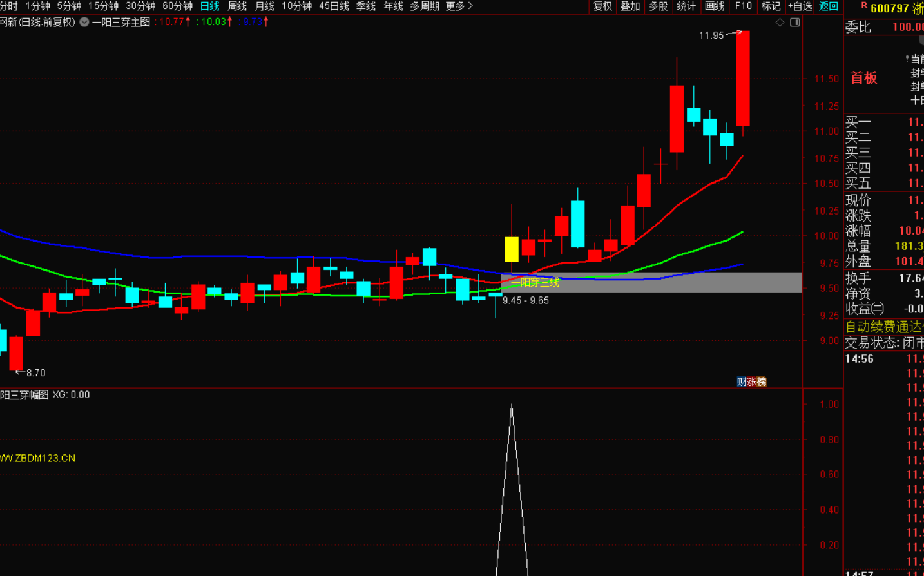The image size is (924, 576).
Task: Open the indicator dropdown circle arrow
Action: click(x=84, y=22)
